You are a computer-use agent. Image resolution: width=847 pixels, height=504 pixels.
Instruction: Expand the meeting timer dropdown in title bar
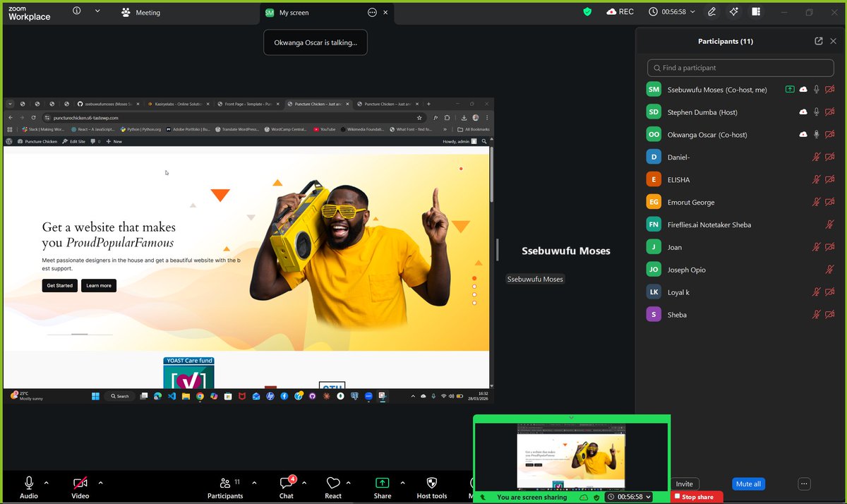[x=692, y=12]
